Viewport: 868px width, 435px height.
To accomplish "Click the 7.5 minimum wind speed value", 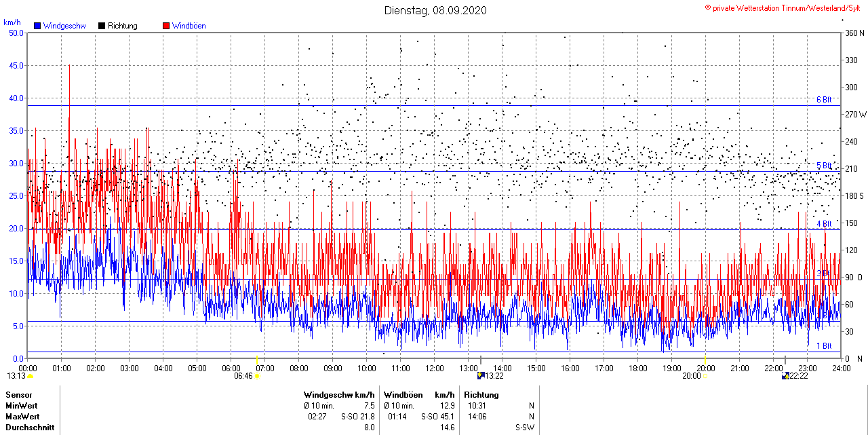I will click(x=369, y=406).
